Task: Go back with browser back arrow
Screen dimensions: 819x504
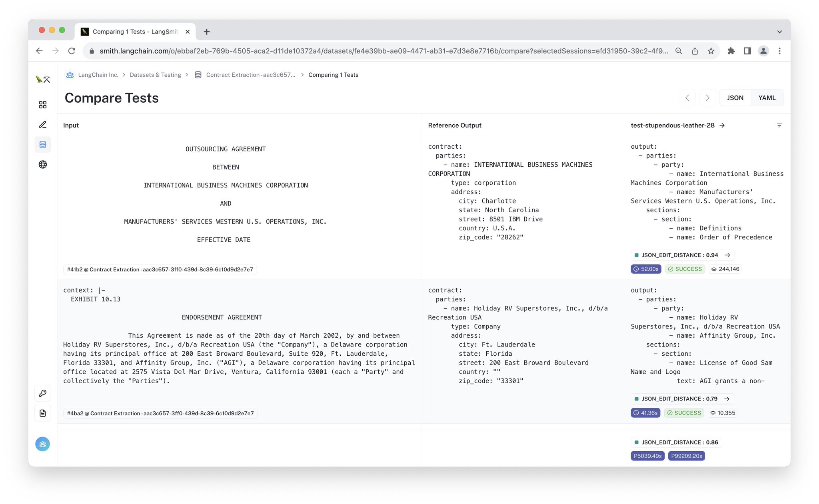Action: click(x=39, y=51)
